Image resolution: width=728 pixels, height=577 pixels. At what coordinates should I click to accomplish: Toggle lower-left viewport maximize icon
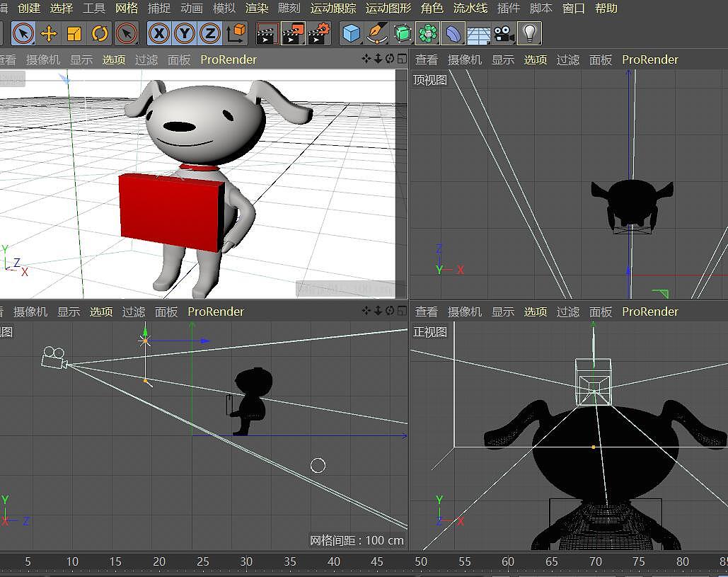[x=402, y=310]
